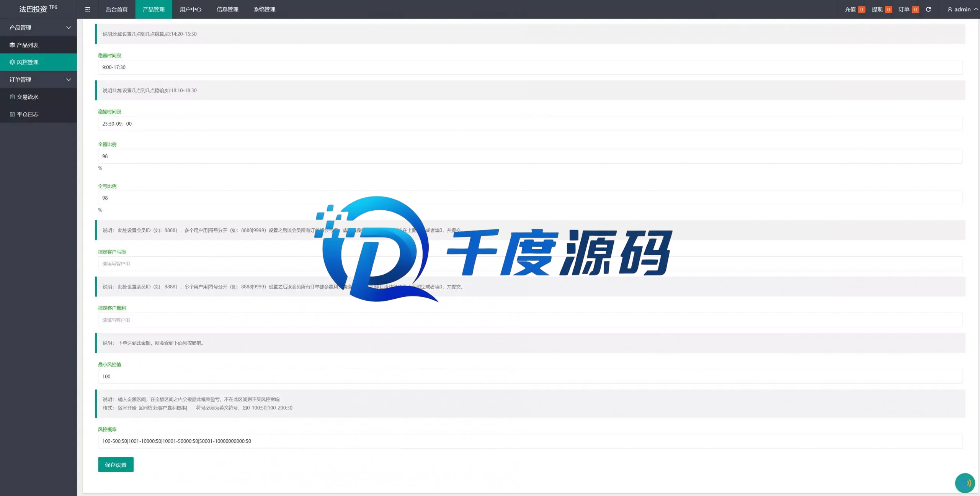This screenshot has height=496, width=980.
Task: Click the 法巴投资 logo title
Action: click(38, 9)
